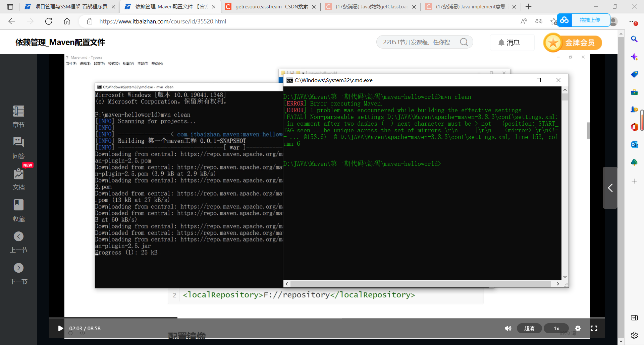This screenshot has width=644, height=345.
Task: Open Typora 视图(V) menu
Action: click(128, 64)
